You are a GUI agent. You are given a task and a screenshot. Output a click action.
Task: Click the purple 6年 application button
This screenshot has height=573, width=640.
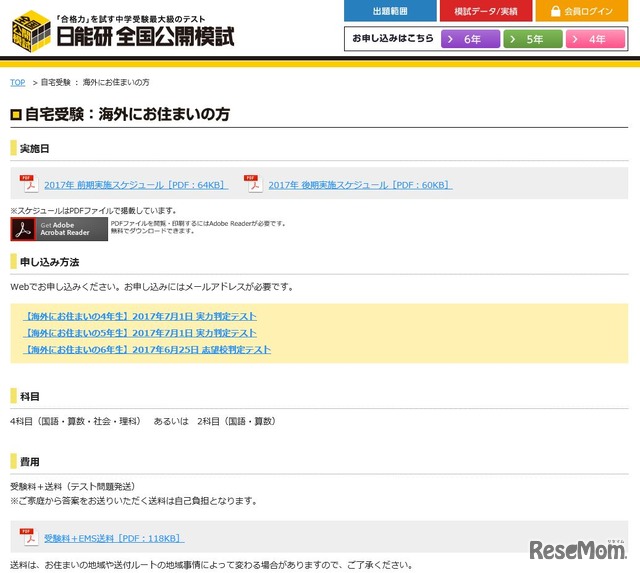pos(470,39)
